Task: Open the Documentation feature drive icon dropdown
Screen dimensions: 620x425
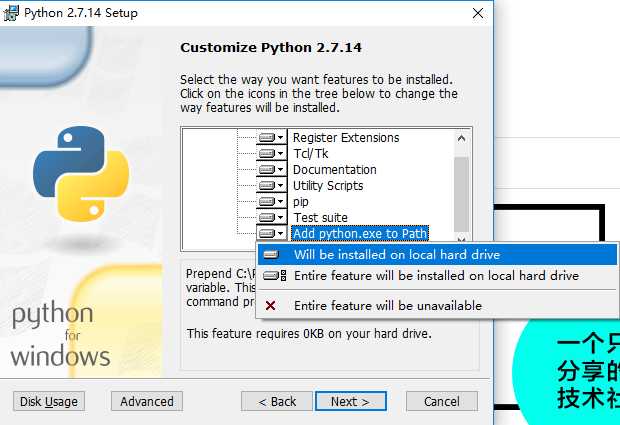Action: 271,170
